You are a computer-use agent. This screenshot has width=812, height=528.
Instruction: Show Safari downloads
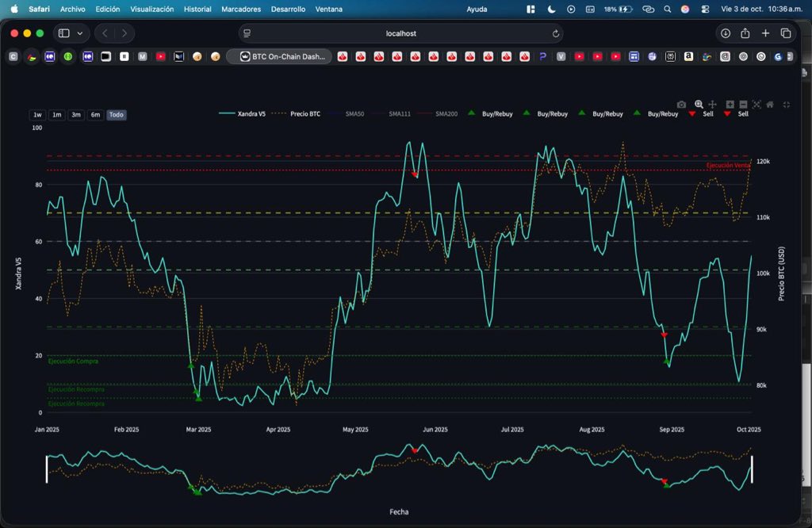(726, 33)
